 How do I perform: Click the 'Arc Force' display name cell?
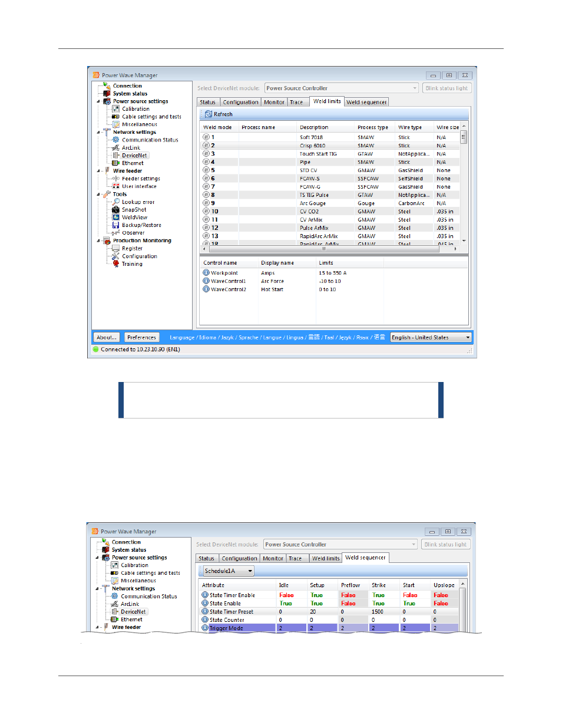tap(272, 281)
